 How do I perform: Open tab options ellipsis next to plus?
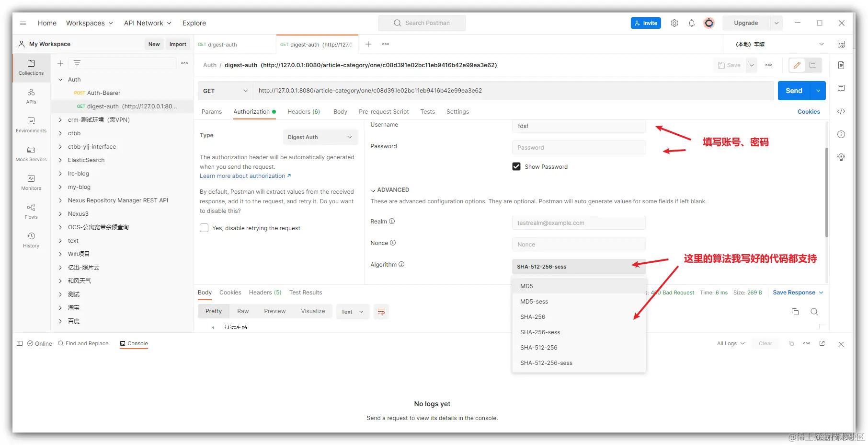coord(386,44)
